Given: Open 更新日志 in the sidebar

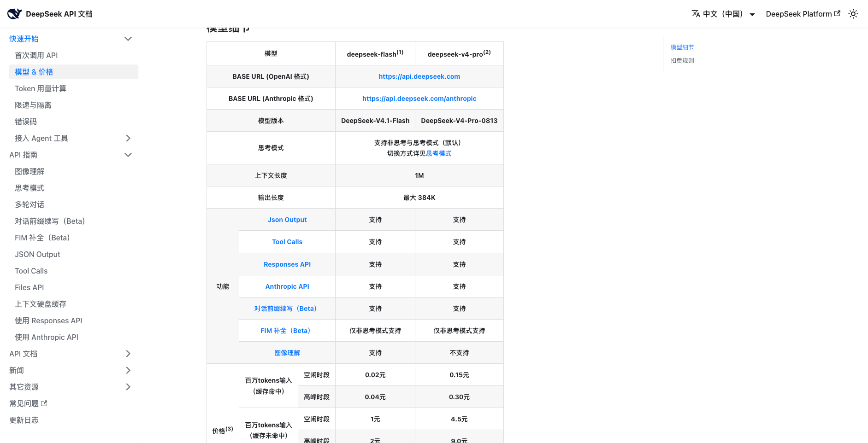Looking at the screenshot, I should click(24, 420).
